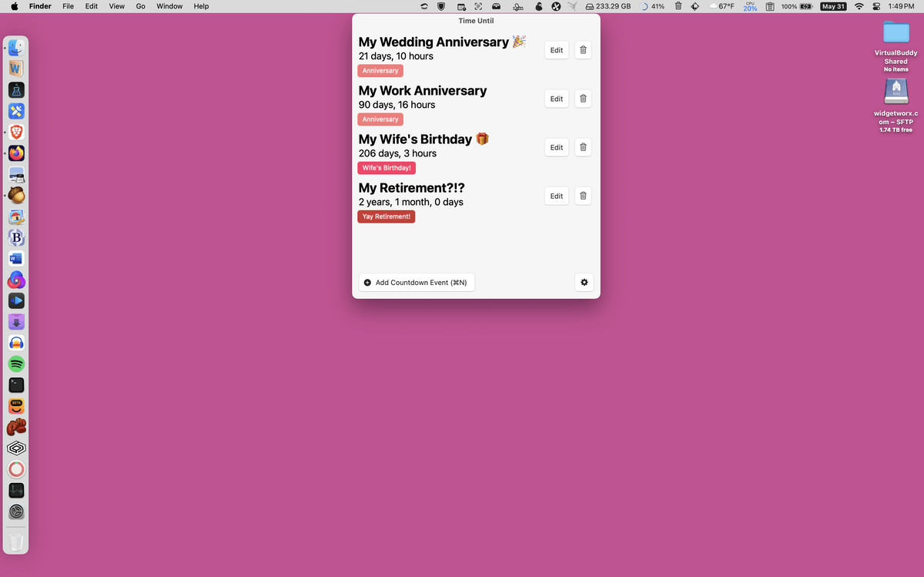The height and width of the screenshot is (577, 924).
Task: Click the shield icon in the menu bar
Action: pos(440,6)
